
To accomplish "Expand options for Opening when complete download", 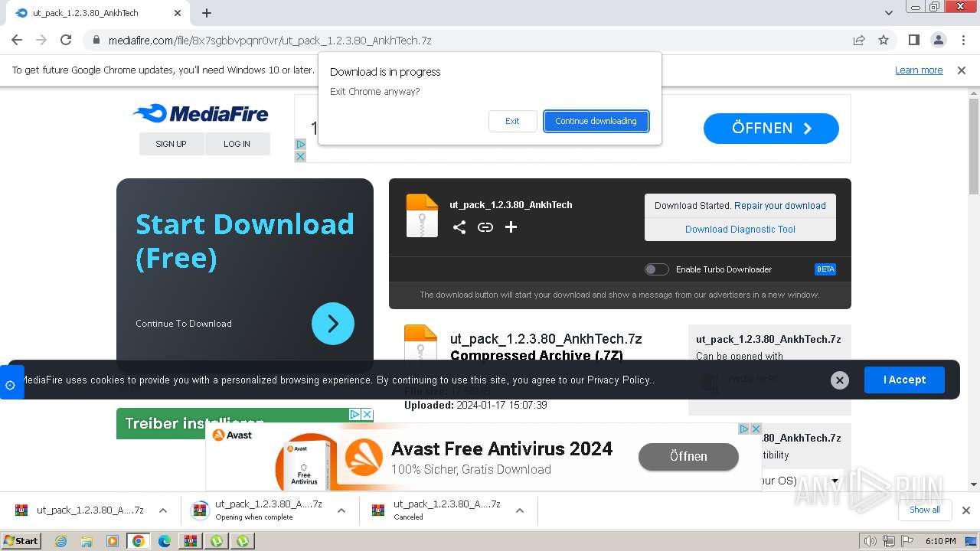I will (341, 510).
